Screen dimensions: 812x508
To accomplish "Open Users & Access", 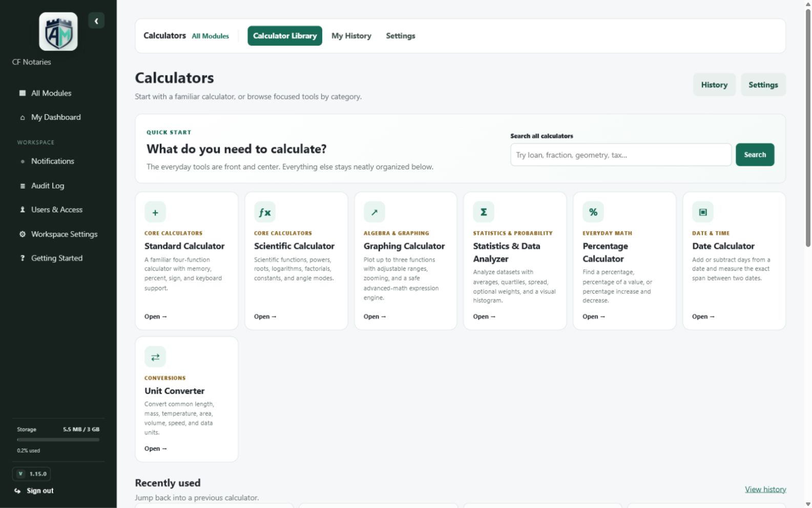I will point(57,210).
